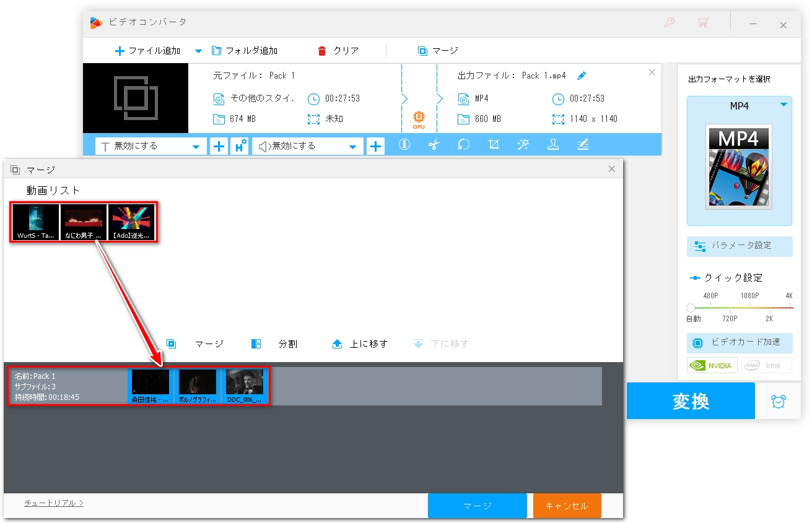Screen dimensions: 812x523
Task: Click フォルダ追加 (add folder)
Action: pyautogui.click(x=245, y=51)
